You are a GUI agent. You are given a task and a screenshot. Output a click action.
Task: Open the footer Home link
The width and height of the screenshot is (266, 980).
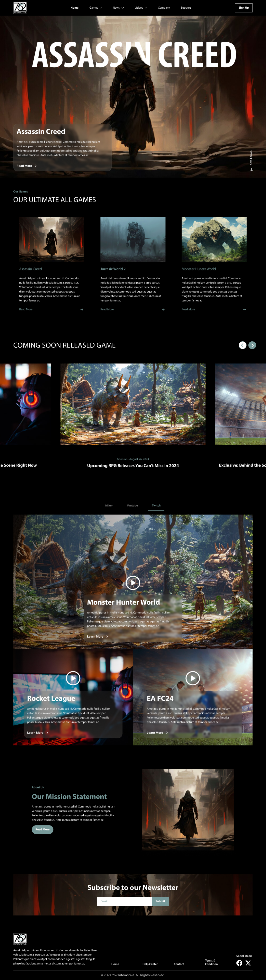115,964
